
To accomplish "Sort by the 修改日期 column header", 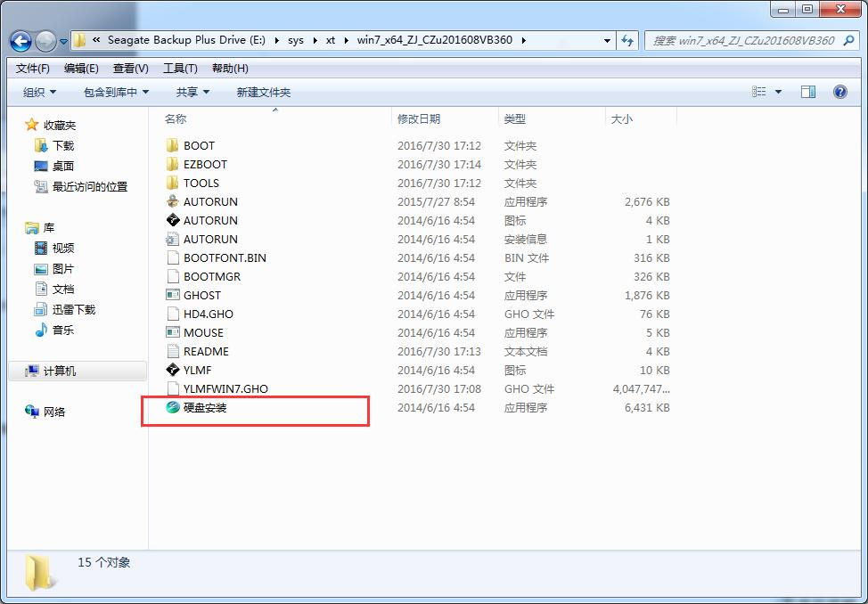I will coord(419,118).
